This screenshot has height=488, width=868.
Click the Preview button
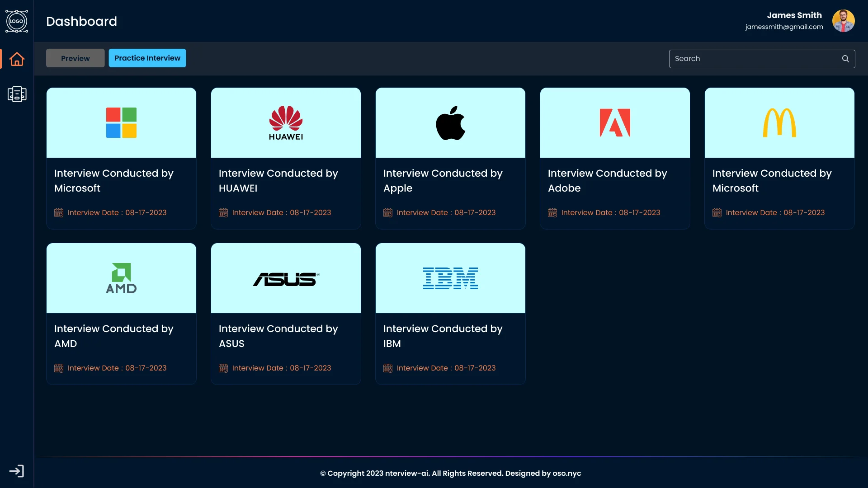pyautogui.click(x=75, y=58)
